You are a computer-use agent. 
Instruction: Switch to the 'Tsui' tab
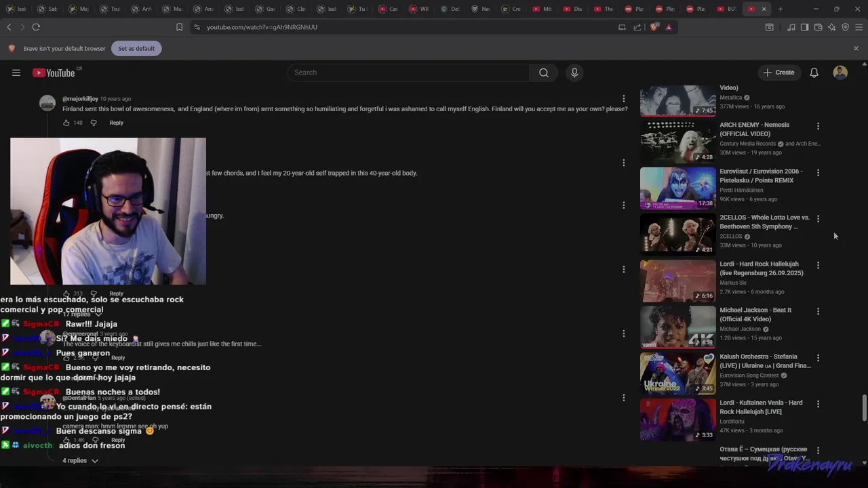108,9
